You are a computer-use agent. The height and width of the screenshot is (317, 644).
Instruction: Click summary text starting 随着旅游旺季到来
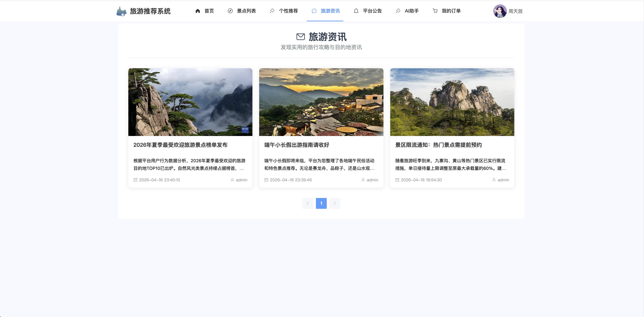450,164
